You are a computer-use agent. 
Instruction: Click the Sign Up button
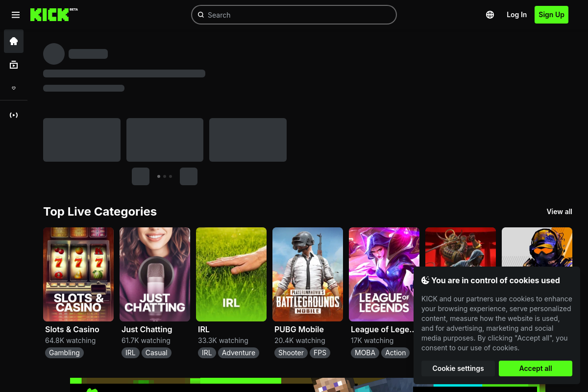(551, 15)
